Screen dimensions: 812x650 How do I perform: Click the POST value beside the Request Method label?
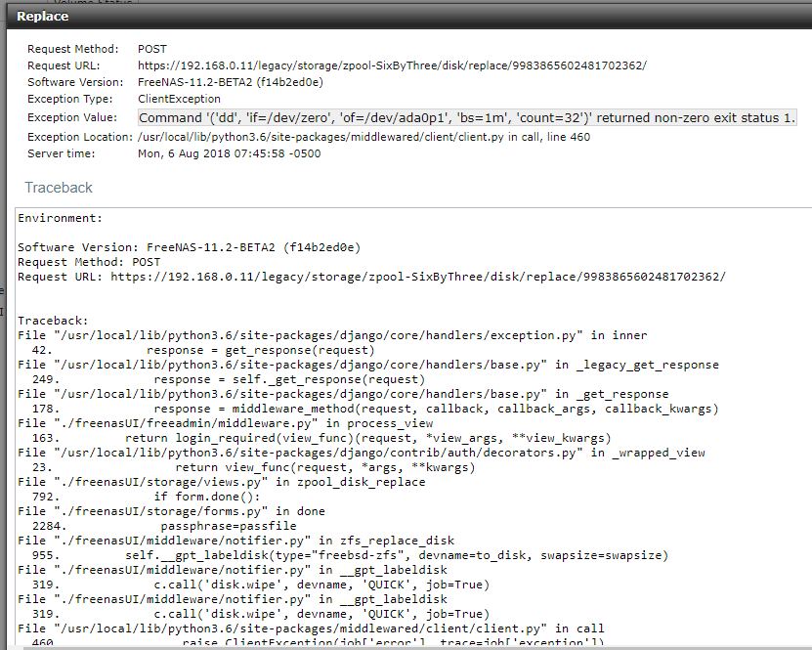[x=152, y=49]
